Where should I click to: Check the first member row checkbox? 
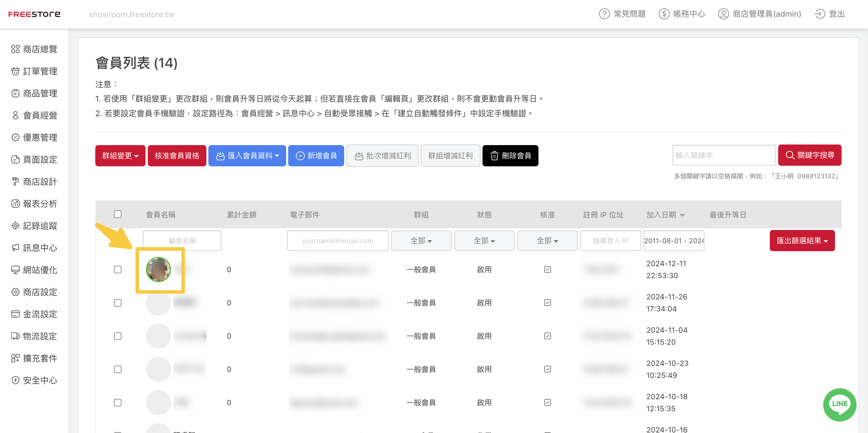coord(118,270)
